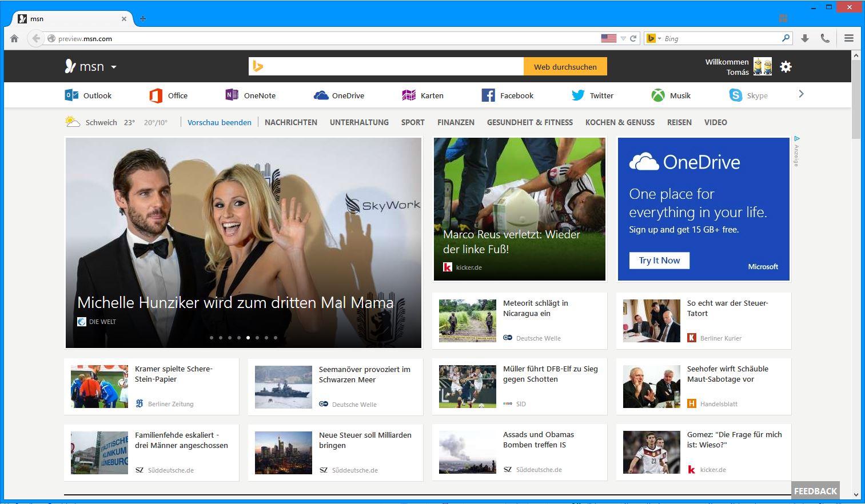Screen dimensions: 865x504
Task: Open KOCHEN & GENUSS section
Action: pos(620,122)
